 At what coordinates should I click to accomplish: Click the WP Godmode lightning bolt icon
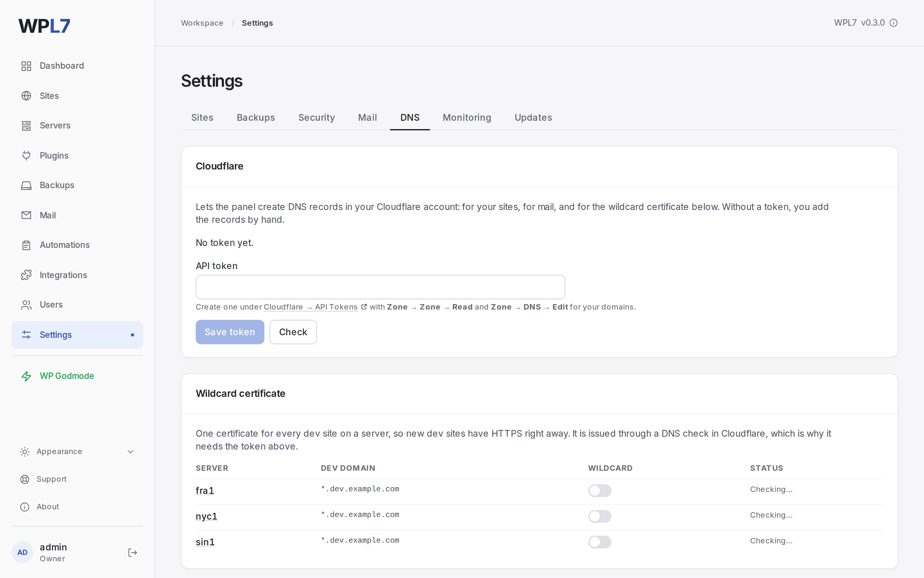tap(26, 376)
